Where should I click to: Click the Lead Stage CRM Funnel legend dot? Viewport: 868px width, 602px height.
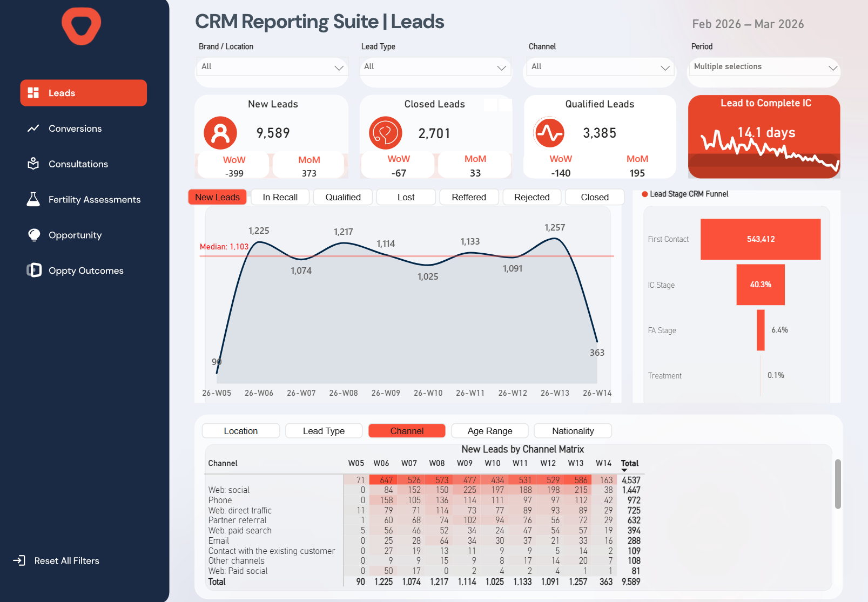[644, 194]
